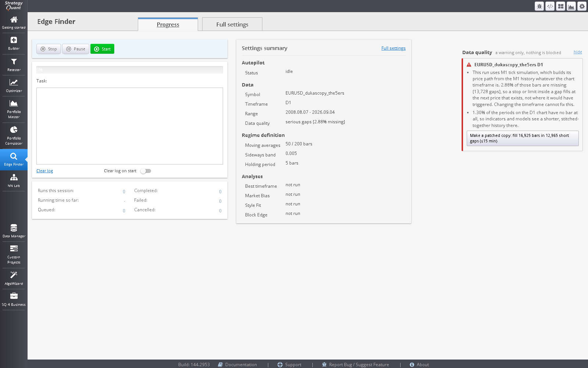This screenshot has height=368, width=588.
Task: Click the progress bar at 0%
Action: (130, 70)
